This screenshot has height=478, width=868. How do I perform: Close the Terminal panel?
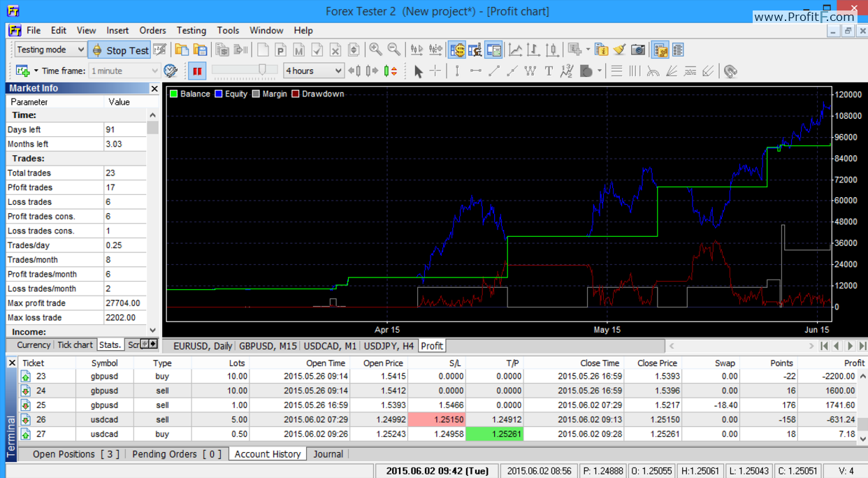point(11,363)
